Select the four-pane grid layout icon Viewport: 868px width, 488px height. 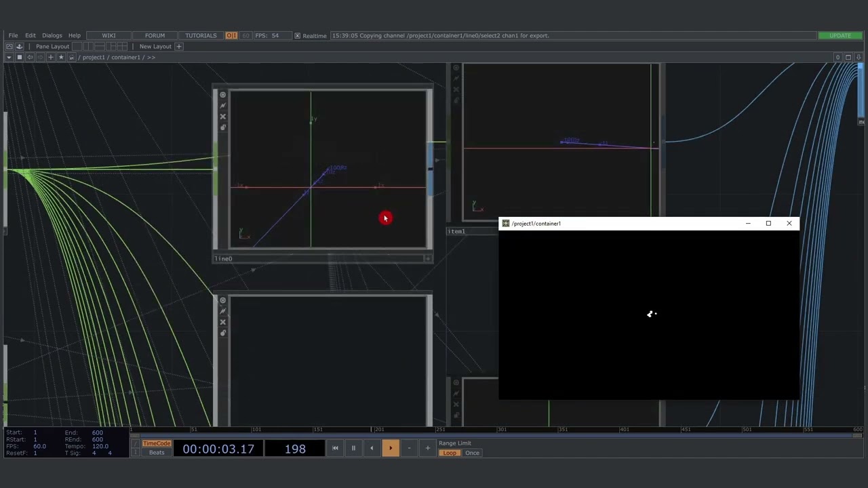coord(122,46)
